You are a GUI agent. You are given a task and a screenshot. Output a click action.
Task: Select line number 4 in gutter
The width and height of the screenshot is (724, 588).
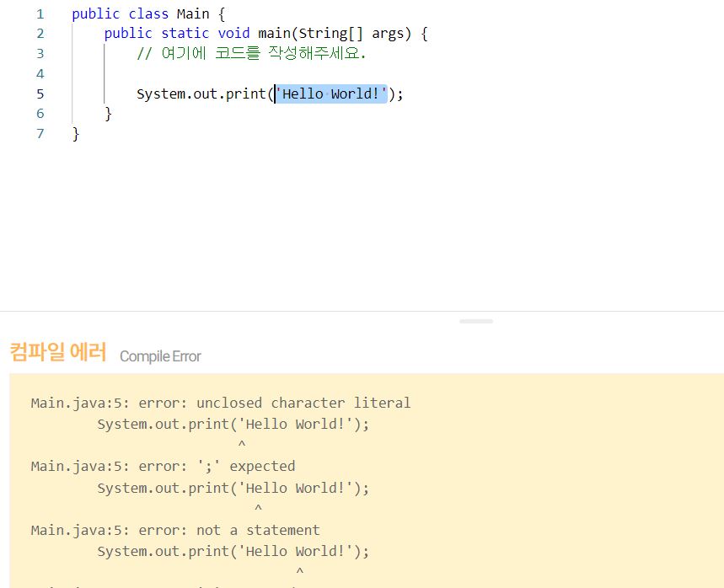pyautogui.click(x=40, y=74)
